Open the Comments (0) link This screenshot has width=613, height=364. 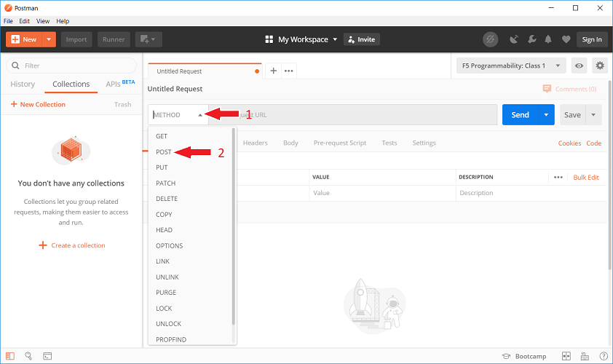coord(569,89)
